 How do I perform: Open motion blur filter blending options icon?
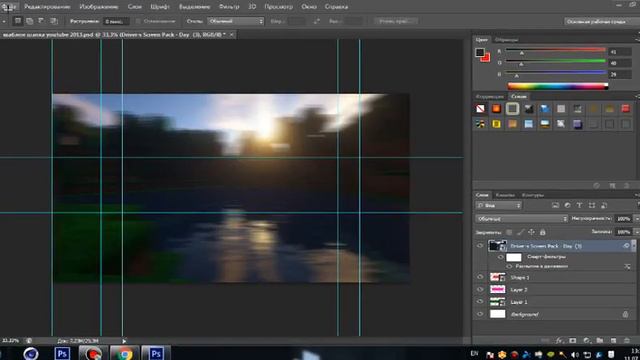click(627, 267)
